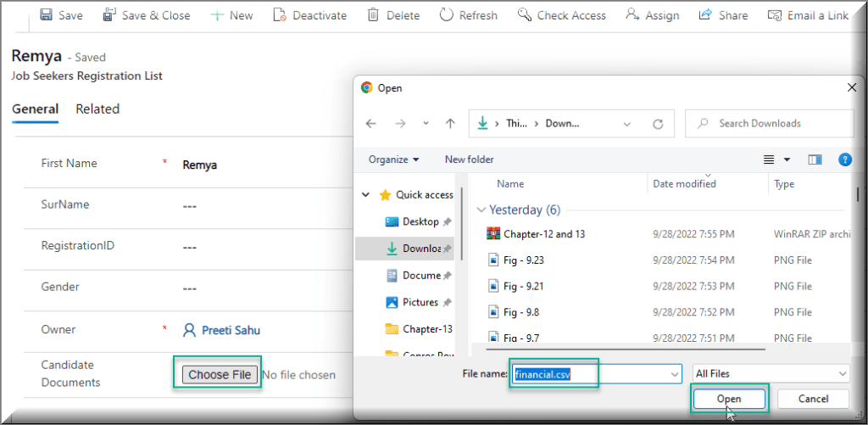Expand the File name dropdown arrow
This screenshot has width=868, height=425.
click(675, 374)
